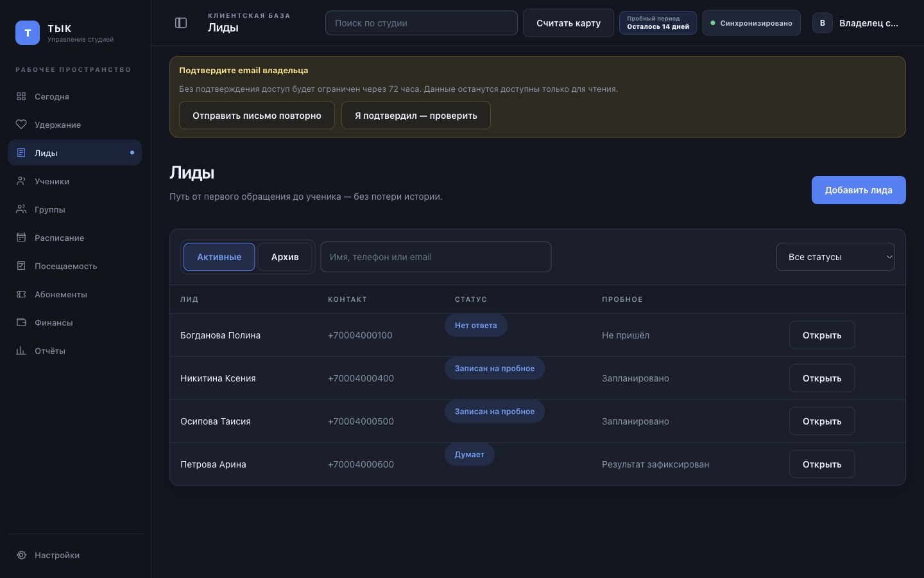The height and width of the screenshot is (578, 924).
Task: Click the Расписание calendar icon
Action: point(21,238)
